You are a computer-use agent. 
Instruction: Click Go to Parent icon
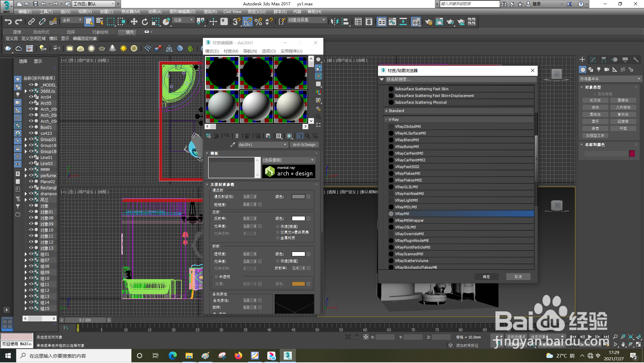308,136
